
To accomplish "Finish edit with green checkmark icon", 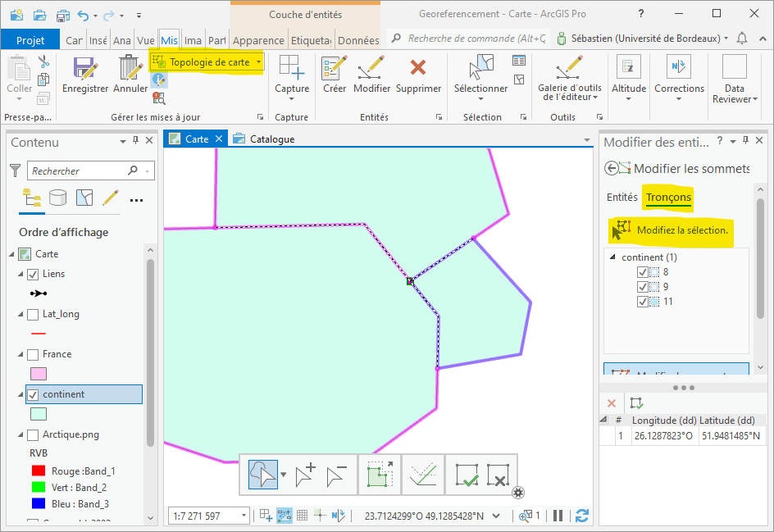I will (467, 475).
